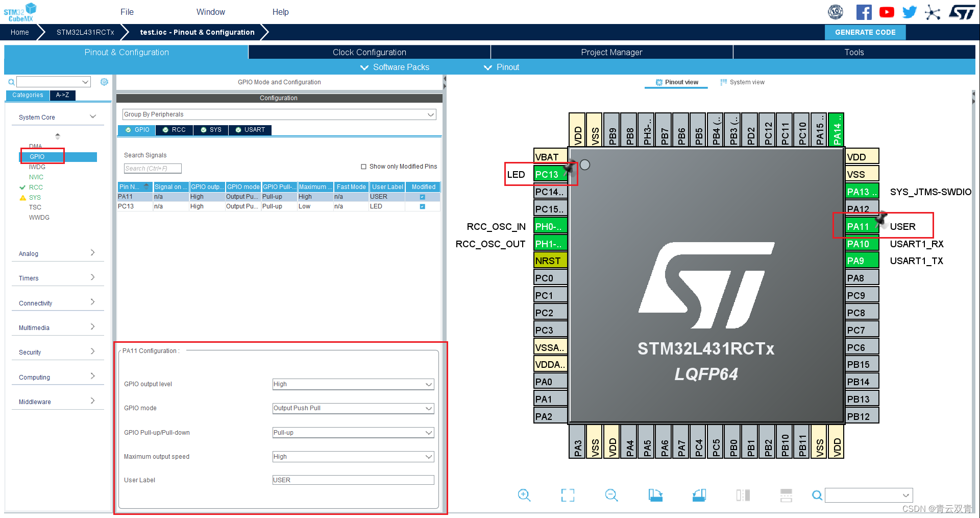980x518 pixels.
Task: Click the STM32L431RCTx breadcrumb
Action: [85, 32]
